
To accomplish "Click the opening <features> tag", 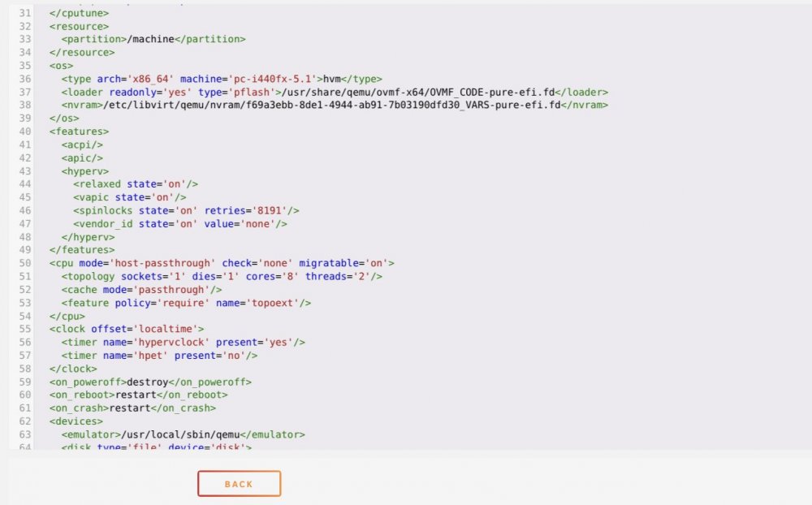I will pyautogui.click(x=79, y=132).
